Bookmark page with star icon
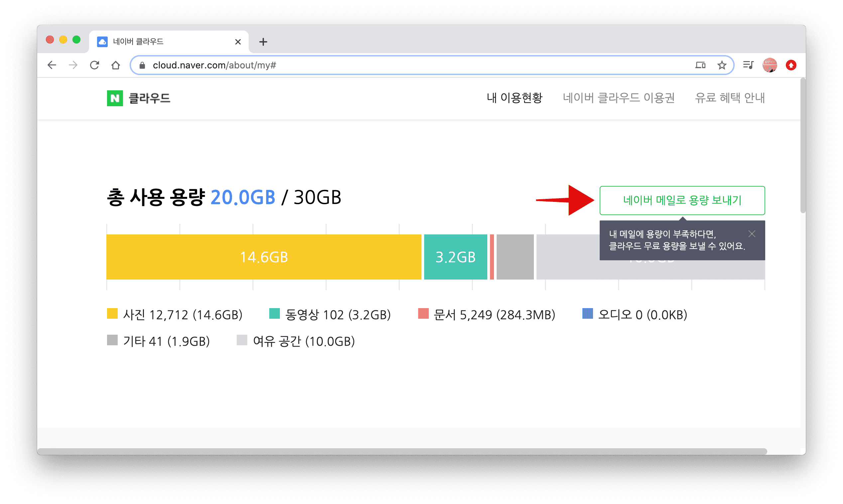The width and height of the screenshot is (843, 504). click(x=722, y=65)
